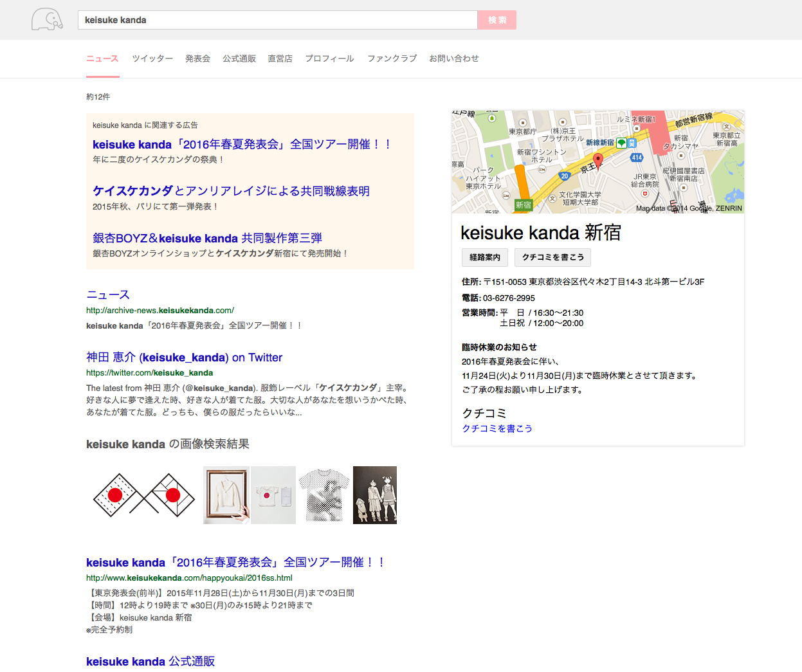The image size is (802, 672).
Task: Open the 発表会 tab
Action: tap(197, 59)
